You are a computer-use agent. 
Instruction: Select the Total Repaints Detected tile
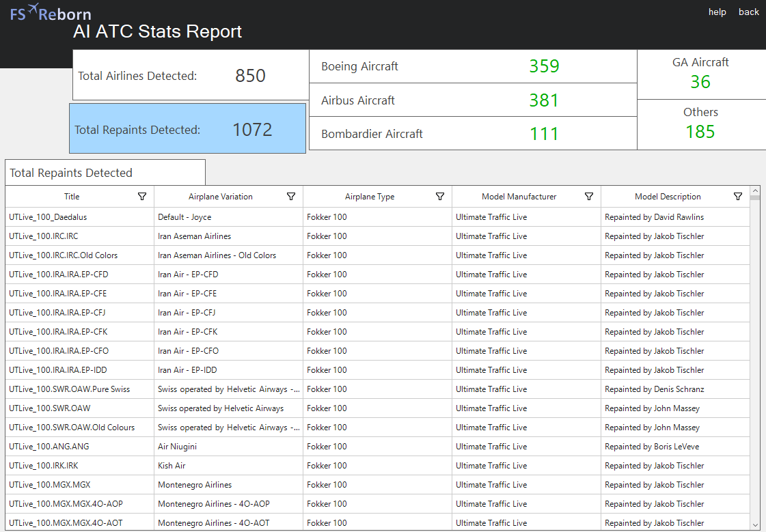coord(187,129)
